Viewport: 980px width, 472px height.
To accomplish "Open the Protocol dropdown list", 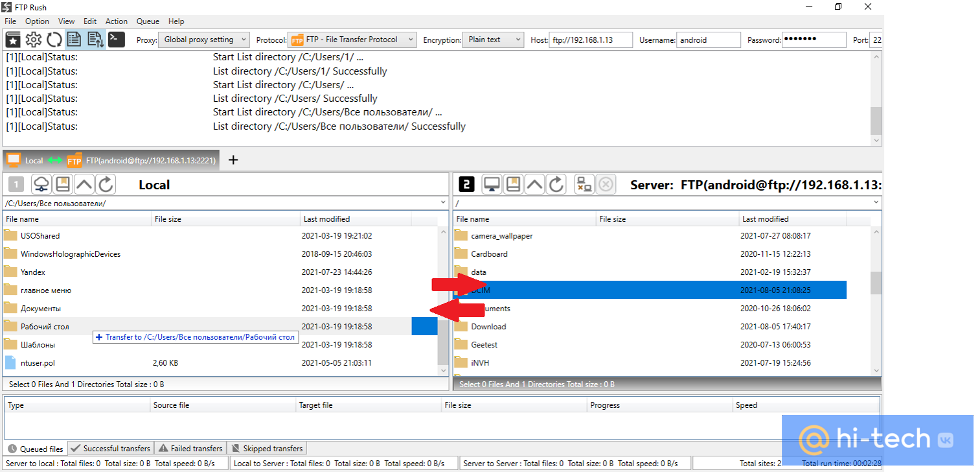I will [x=352, y=40].
